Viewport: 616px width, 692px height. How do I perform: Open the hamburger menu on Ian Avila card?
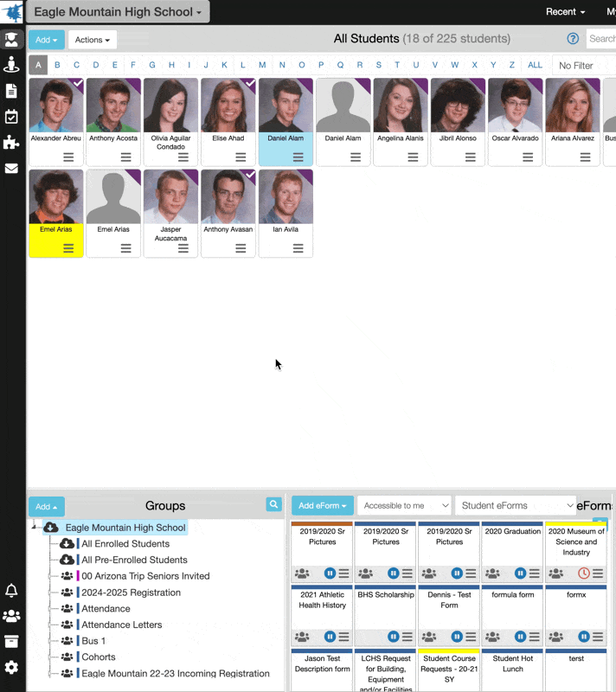tap(298, 248)
